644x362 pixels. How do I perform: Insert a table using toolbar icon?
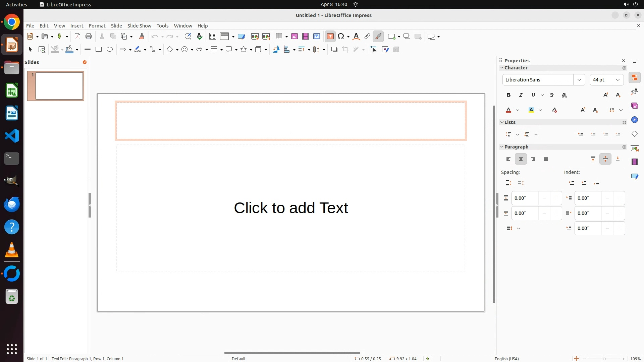279,37
